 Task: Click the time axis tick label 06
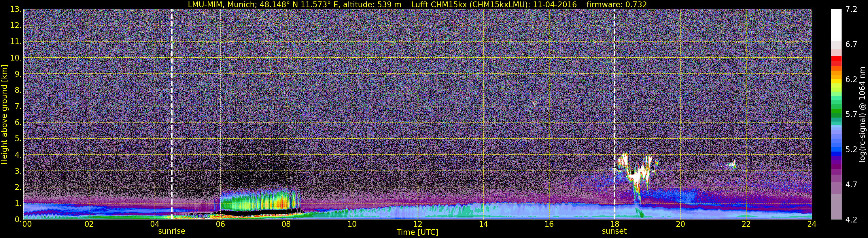point(220,224)
